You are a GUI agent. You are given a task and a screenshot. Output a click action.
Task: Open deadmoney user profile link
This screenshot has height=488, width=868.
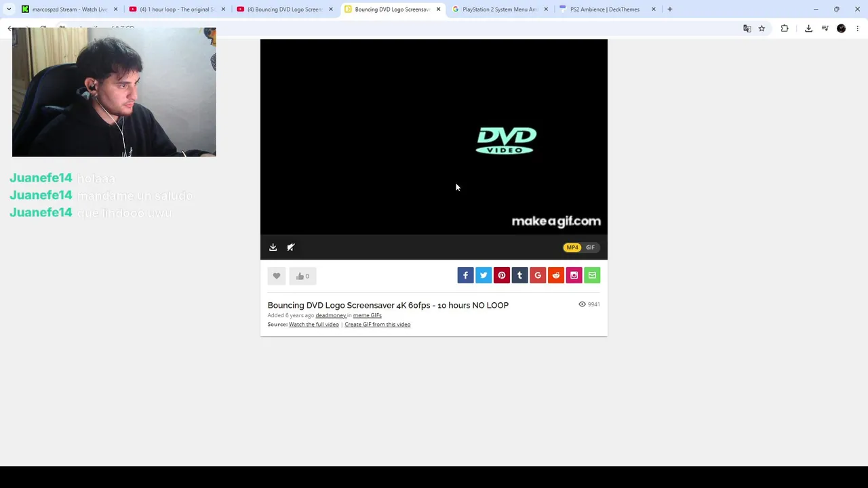pos(330,315)
